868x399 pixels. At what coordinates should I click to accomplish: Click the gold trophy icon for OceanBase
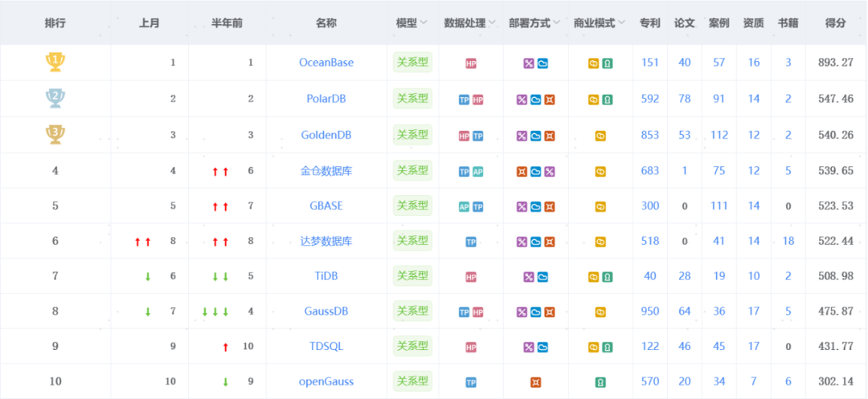[55, 62]
